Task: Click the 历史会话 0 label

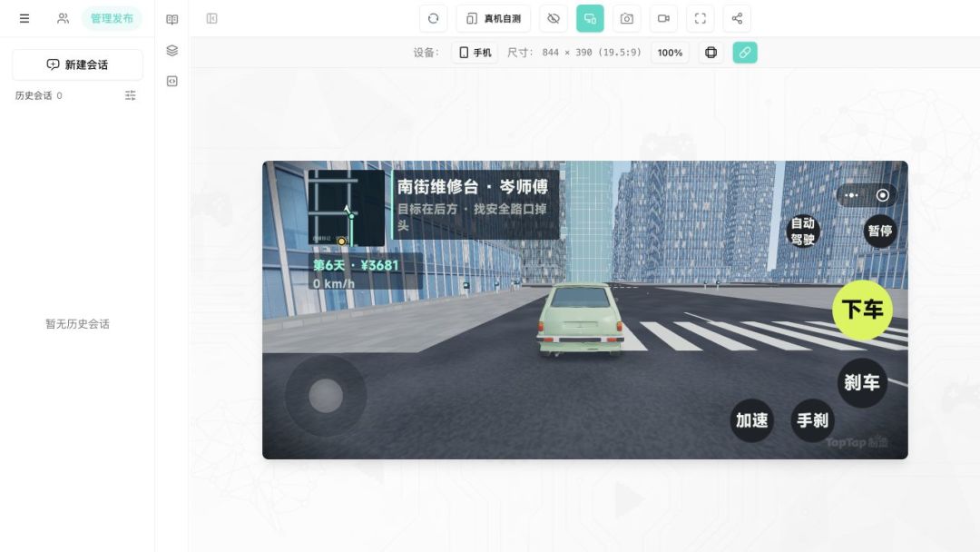Action: click(x=39, y=95)
